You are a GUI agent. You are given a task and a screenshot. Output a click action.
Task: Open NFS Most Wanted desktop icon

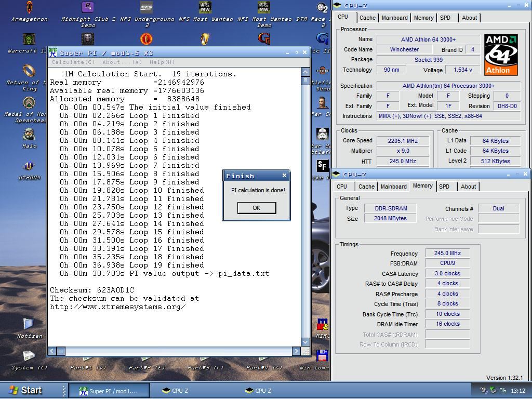pyautogui.click(x=205, y=7)
